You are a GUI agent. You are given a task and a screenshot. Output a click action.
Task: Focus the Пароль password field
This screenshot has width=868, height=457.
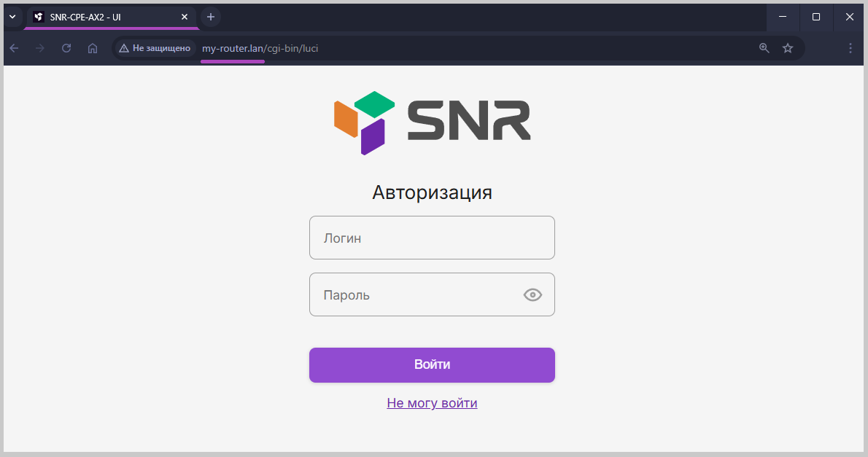(x=416, y=294)
